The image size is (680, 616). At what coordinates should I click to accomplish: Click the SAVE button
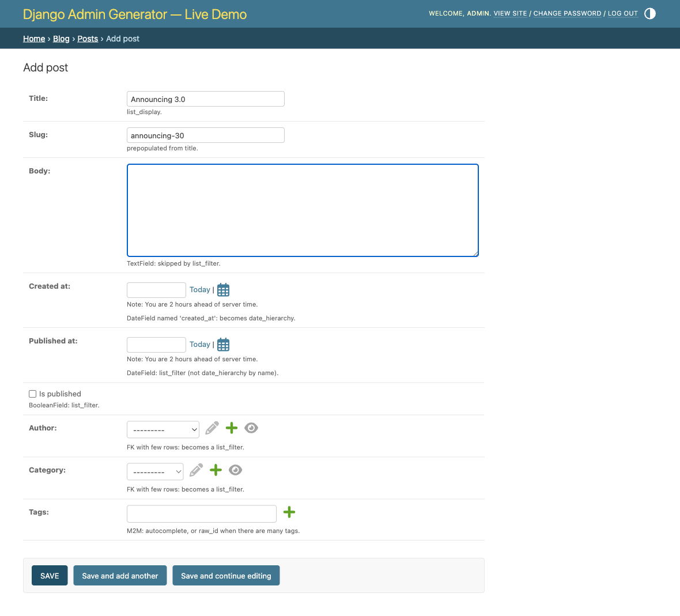pos(50,575)
